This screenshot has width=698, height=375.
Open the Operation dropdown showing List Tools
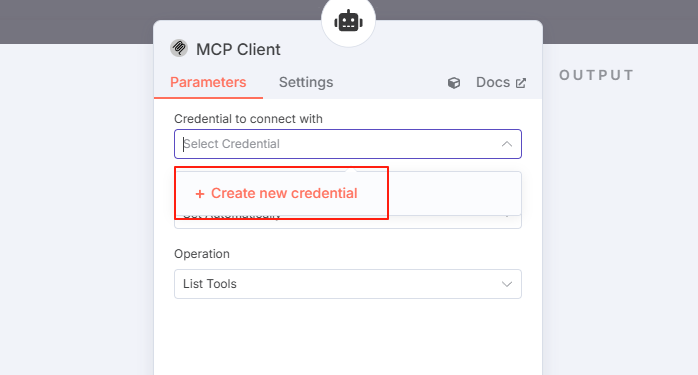pyautogui.click(x=348, y=284)
